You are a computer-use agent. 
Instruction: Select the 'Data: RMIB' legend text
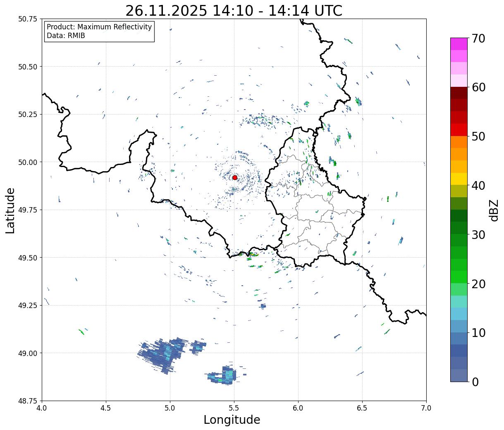[66, 36]
